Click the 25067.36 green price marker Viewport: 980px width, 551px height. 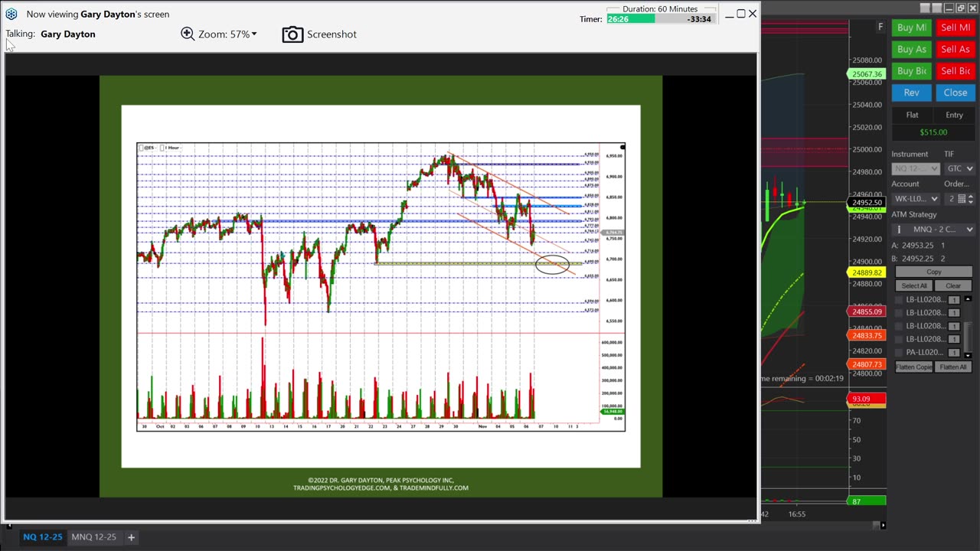[x=866, y=74]
